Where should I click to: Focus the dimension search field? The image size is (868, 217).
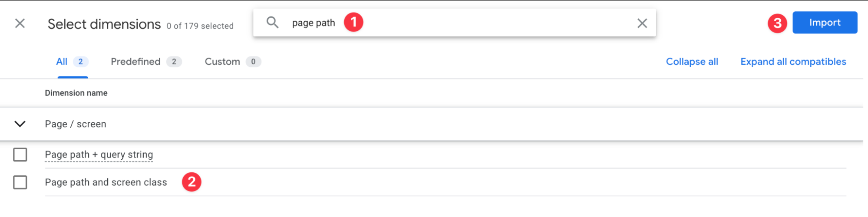(478, 23)
